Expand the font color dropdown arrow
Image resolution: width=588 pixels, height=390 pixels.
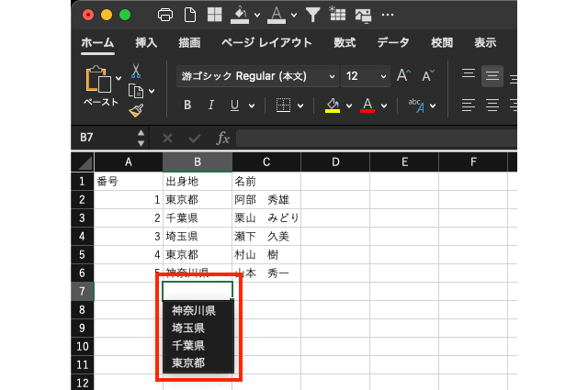(385, 106)
